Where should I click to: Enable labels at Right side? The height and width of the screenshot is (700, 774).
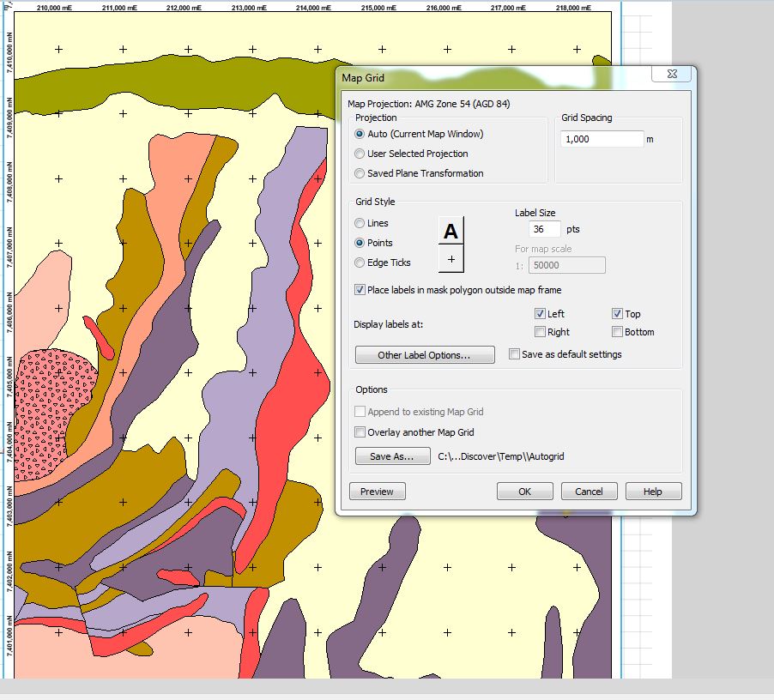[540, 332]
